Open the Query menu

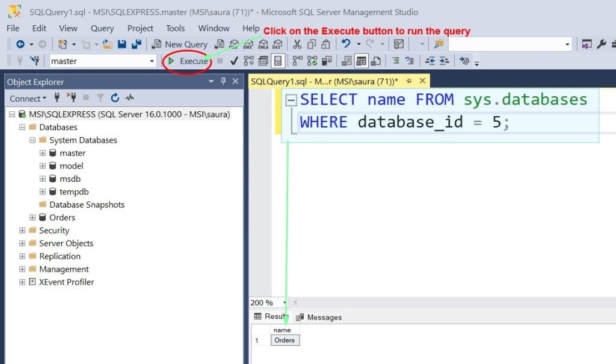tap(102, 28)
